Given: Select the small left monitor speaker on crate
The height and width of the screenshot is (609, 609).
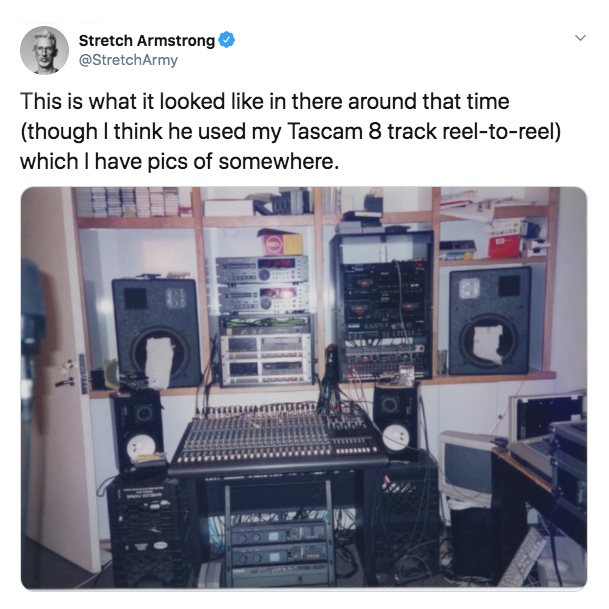Looking at the screenshot, I should point(137,428).
